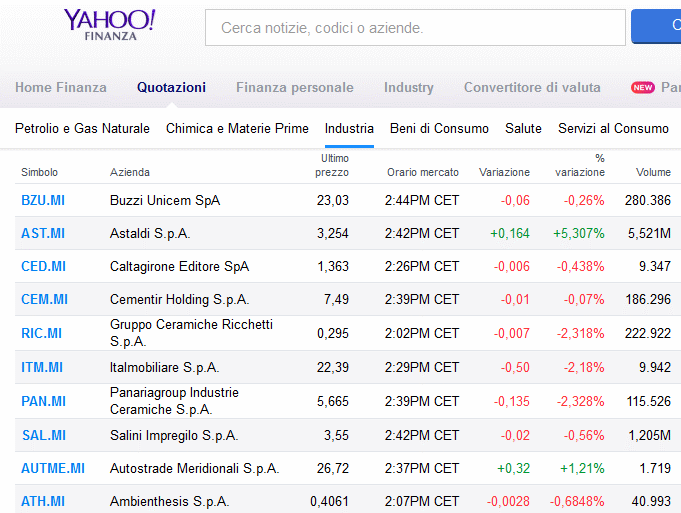
Task: Switch to Salute tab
Action: [x=523, y=129]
